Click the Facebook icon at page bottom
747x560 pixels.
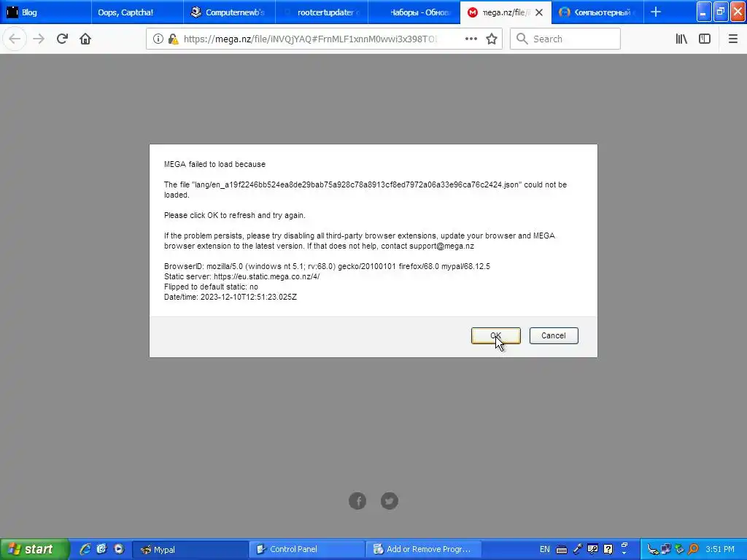(x=357, y=500)
